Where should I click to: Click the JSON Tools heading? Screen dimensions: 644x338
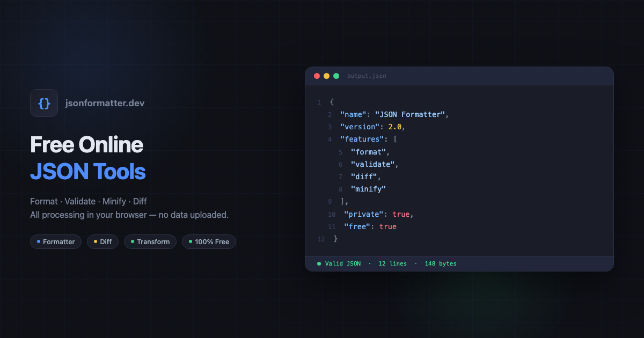coord(88,172)
